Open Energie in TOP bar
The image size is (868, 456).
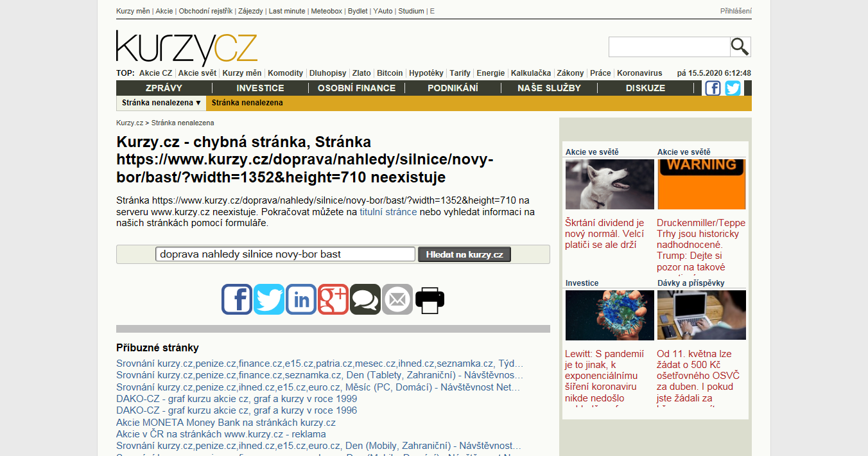(490, 73)
